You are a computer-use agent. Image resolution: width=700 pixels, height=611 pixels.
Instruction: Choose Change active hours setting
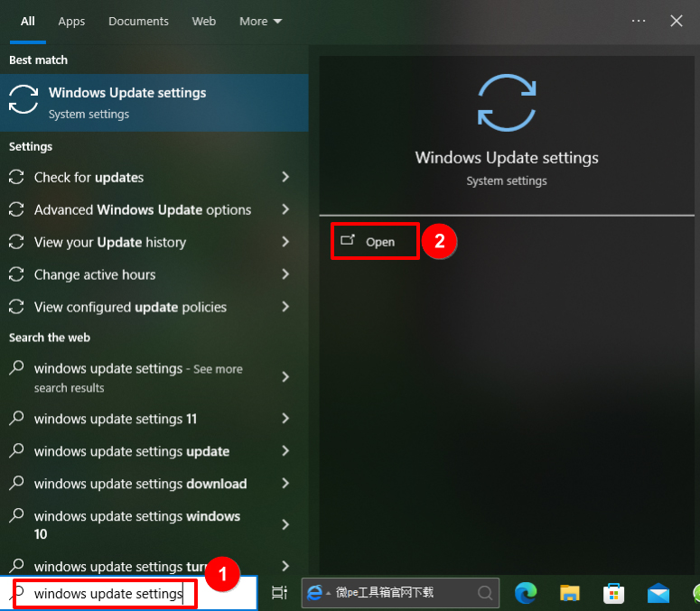[95, 274]
